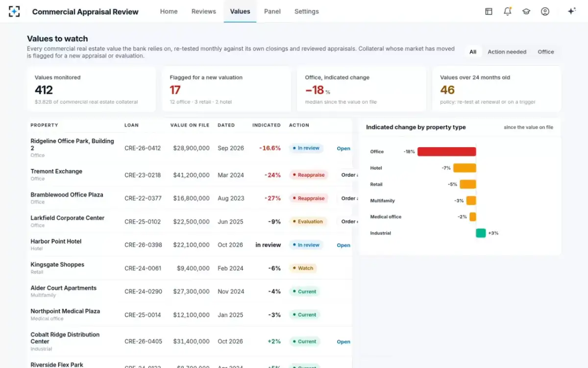The height and width of the screenshot is (368, 588).
Task: Open Harbor Point Hotel review
Action: tap(343, 245)
